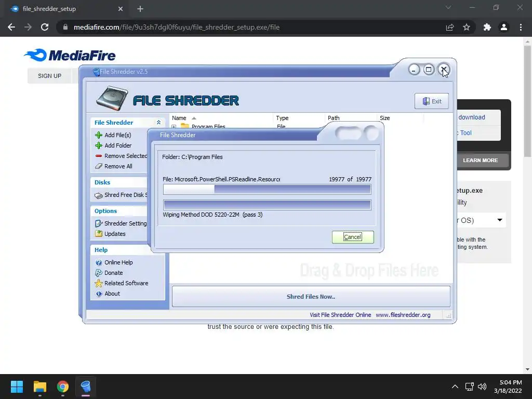Click the Shred Free Disk Space drive icon

(99, 195)
